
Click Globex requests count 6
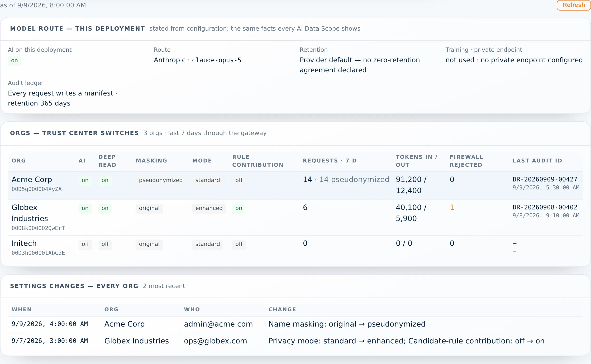[x=305, y=208]
